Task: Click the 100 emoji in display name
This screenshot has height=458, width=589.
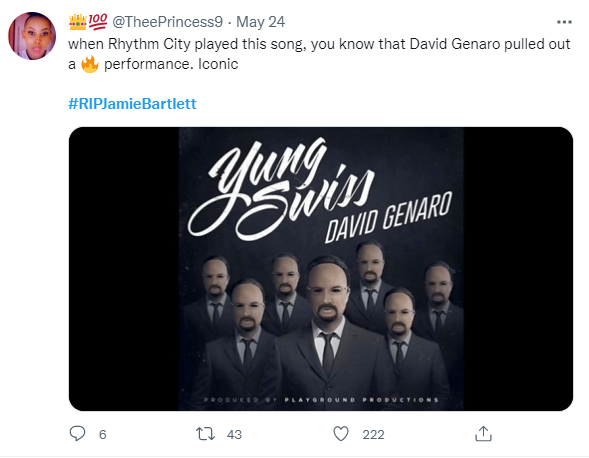Action: tap(98, 22)
